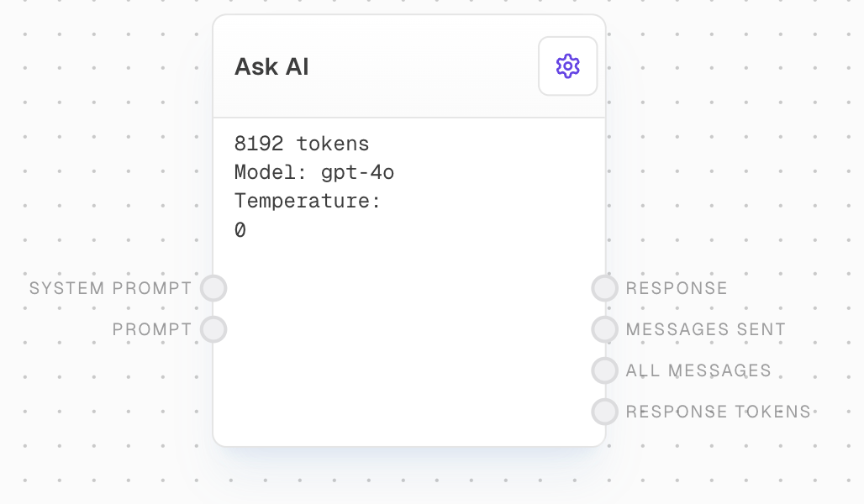Click the MESSAGES SENT output label

coord(705,329)
